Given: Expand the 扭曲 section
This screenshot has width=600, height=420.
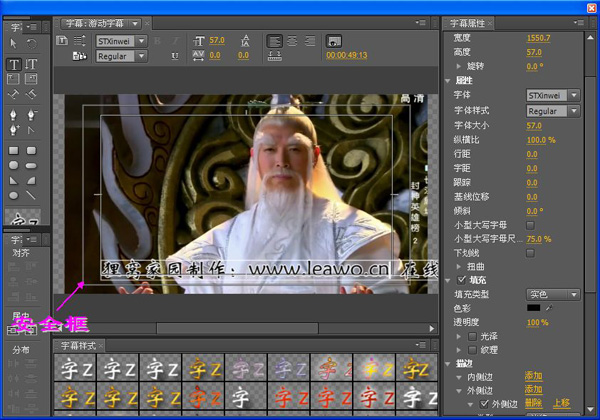Looking at the screenshot, I should pos(458,266).
